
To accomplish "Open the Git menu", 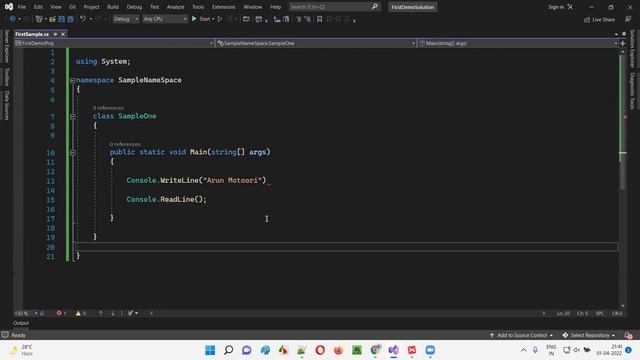I will tap(72, 7).
